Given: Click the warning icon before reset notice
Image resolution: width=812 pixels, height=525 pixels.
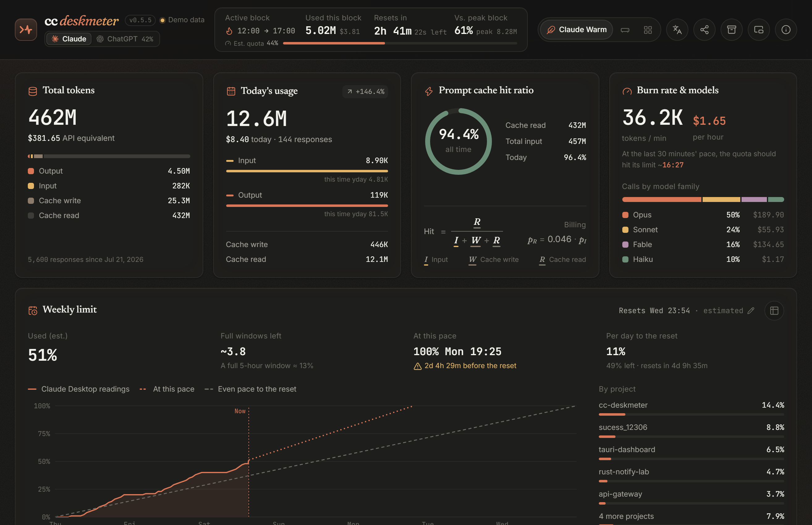Looking at the screenshot, I should (x=417, y=366).
